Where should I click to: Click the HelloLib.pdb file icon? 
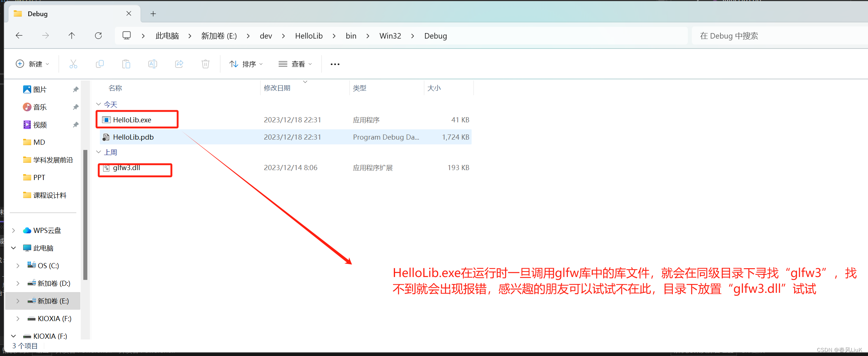point(106,137)
